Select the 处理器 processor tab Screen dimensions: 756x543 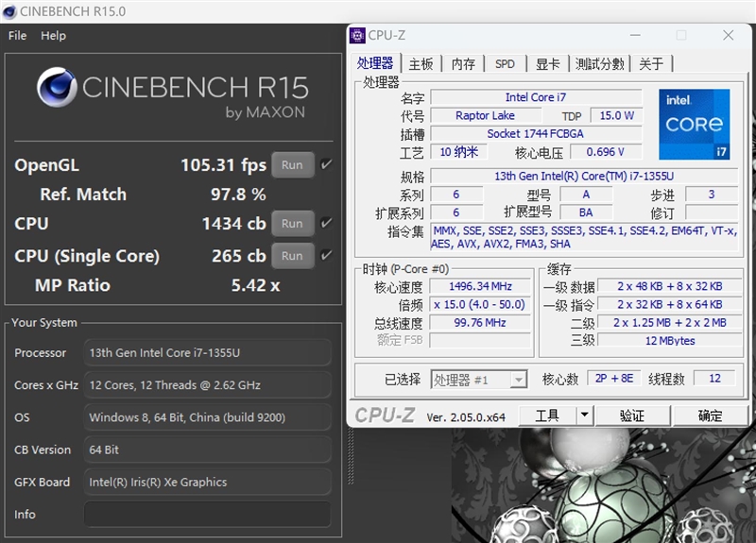coord(375,62)
